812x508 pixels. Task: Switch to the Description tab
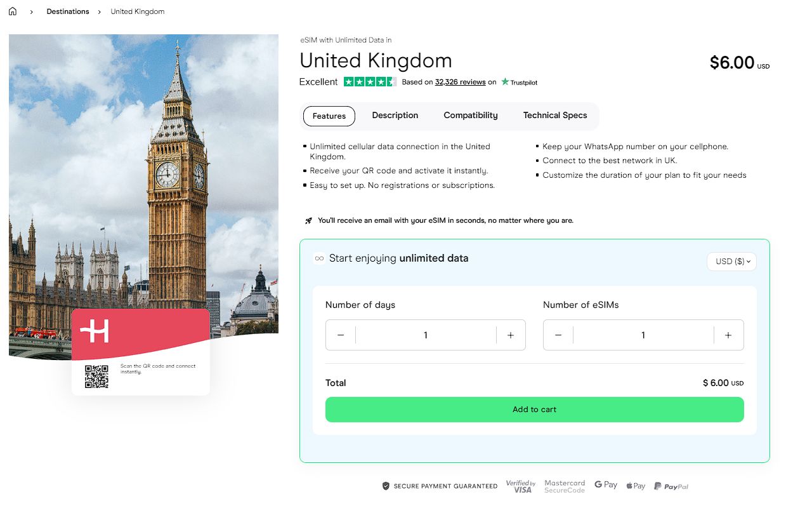395,116
